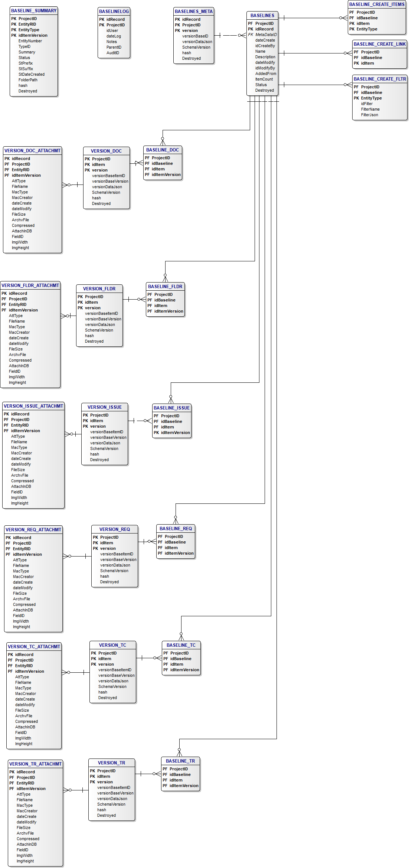Select the BASELINELOG table header
This screenshot has height=868, width=409.
[x=114, y=12]
